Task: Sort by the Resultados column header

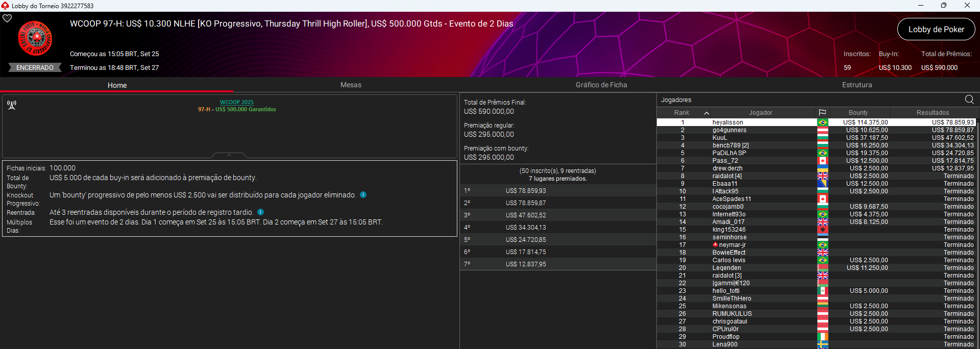Action: pos(933,113)
